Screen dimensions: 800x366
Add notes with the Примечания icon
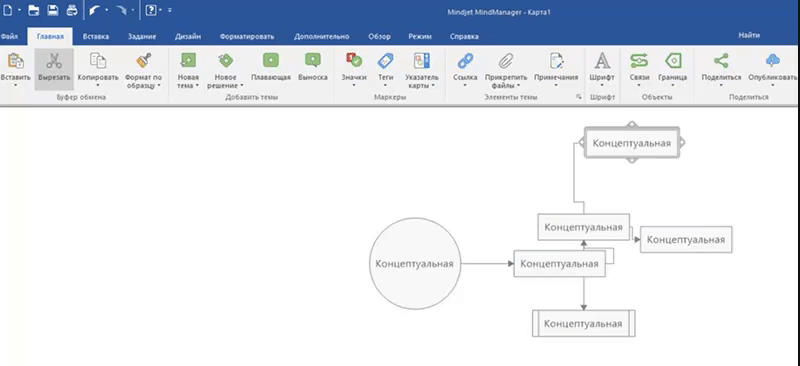click(556, 61)
